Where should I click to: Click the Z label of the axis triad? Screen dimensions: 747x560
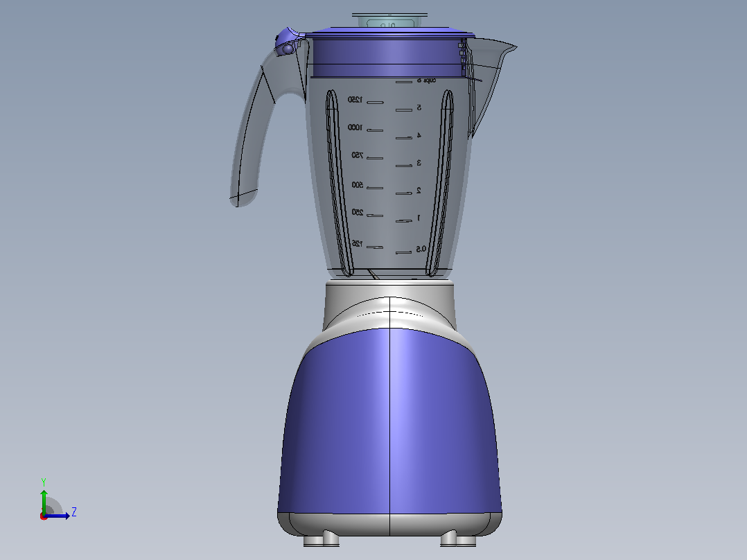(x=74, y=512)
